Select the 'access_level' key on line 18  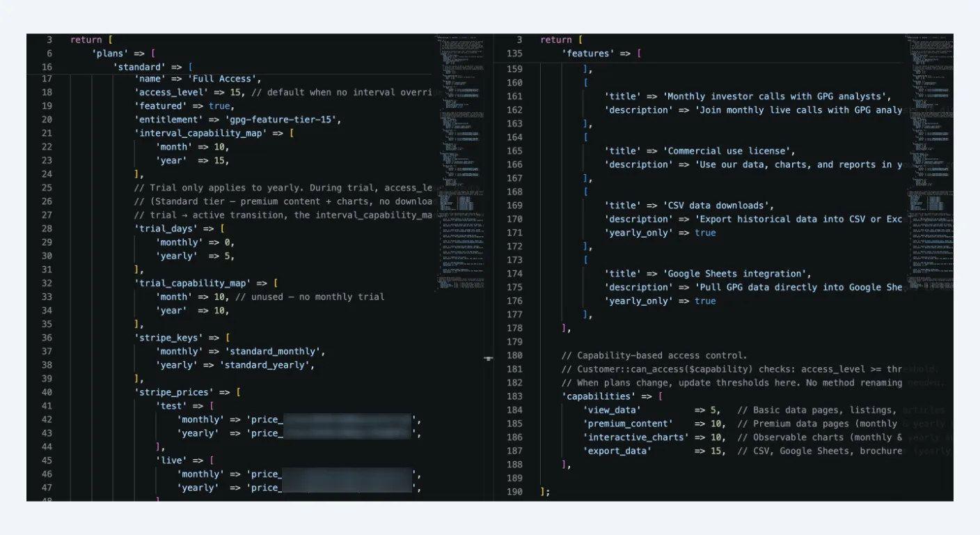[x=171, y=92]
